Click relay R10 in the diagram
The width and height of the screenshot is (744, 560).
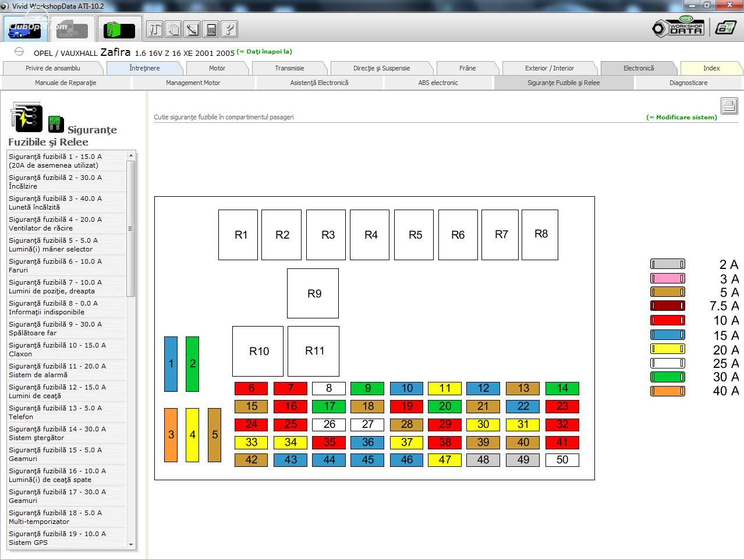click(x=258, y=351)
